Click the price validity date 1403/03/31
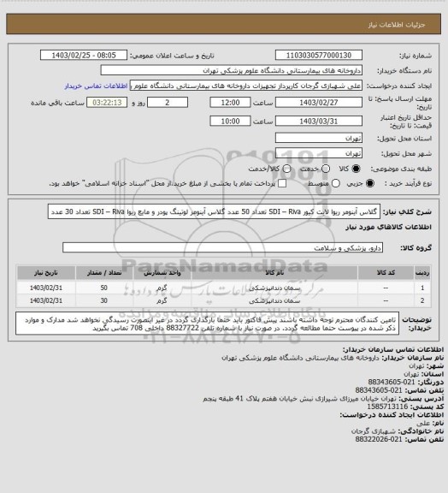 319,121
